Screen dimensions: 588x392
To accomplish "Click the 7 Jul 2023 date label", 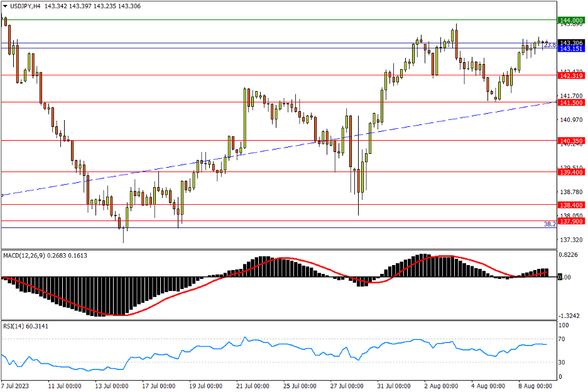I will pos(16,385).
